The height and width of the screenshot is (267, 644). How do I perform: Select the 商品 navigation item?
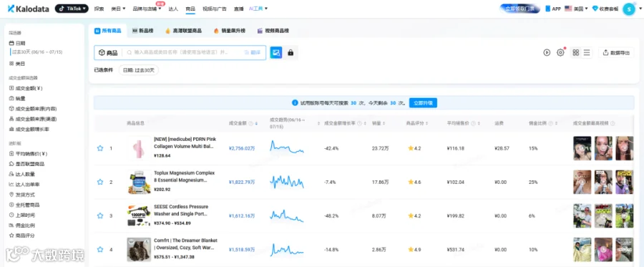[x=190, y=9]
